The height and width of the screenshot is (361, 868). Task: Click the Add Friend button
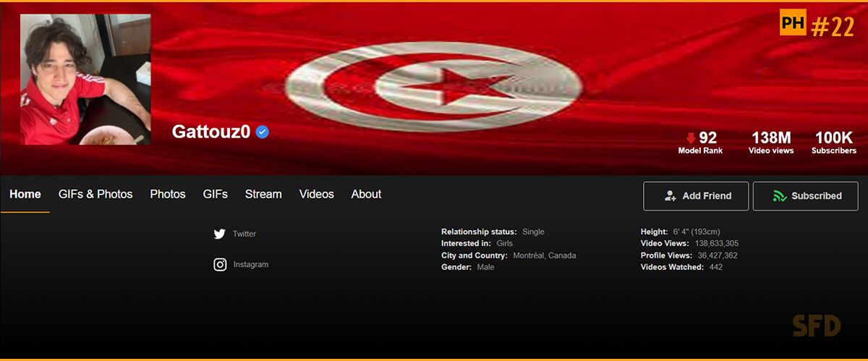pyautogui.click(x=696, y=196)
